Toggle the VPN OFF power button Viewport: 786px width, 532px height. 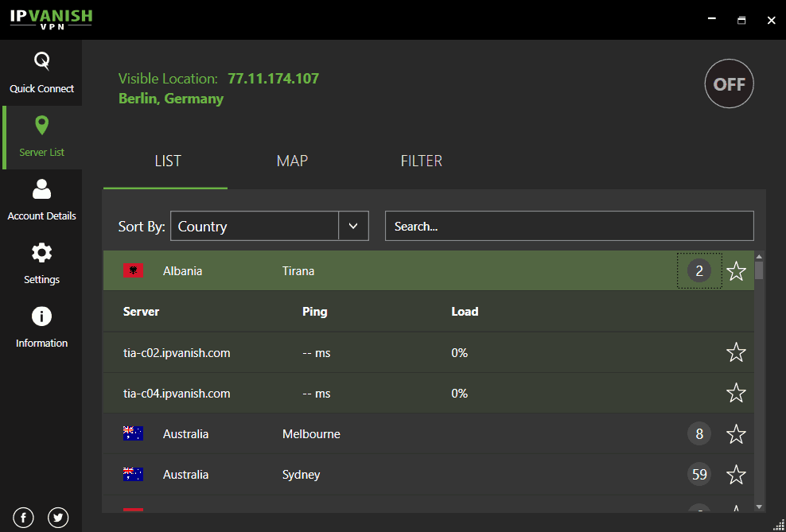[729, 83]
